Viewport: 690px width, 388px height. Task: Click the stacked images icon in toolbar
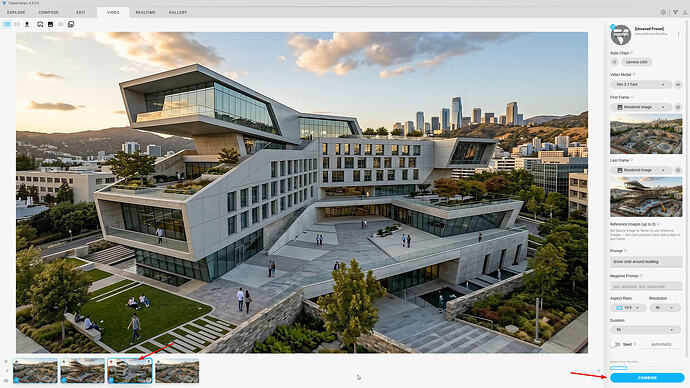point(71,24)
